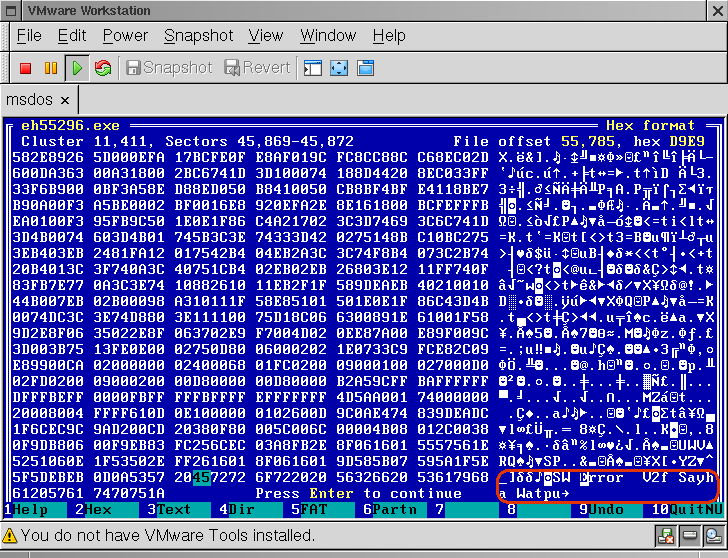Toggle the sidebar view icon

tap(313, 68)
